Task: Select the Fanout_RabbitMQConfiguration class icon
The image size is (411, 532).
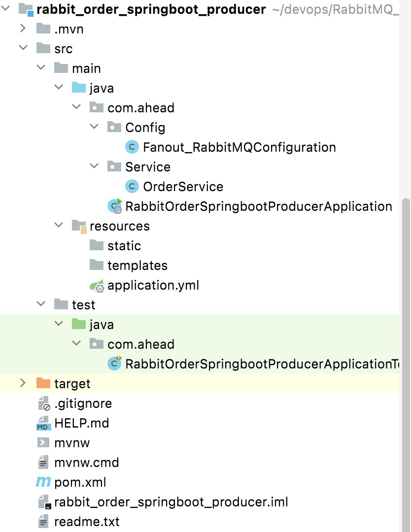Action: coord(132,147)
